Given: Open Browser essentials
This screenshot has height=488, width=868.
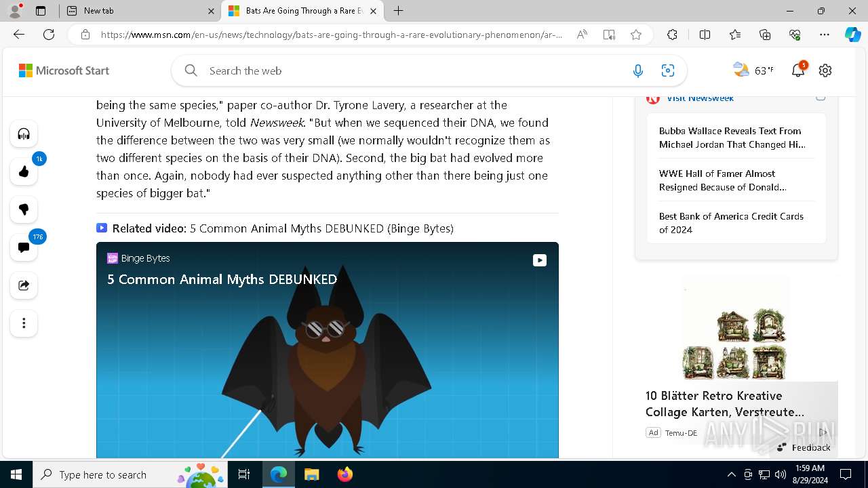Looking at the screenshot, I should point(795,35).
